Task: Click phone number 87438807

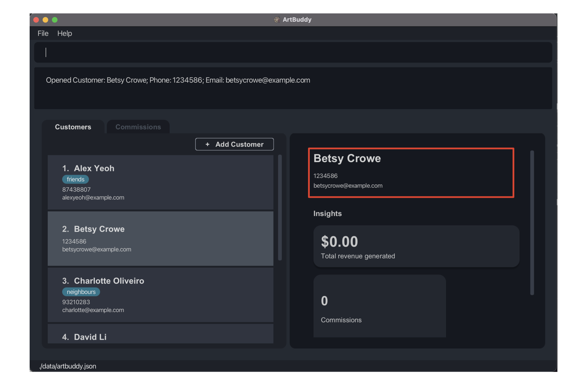Action: click(76, 190)
